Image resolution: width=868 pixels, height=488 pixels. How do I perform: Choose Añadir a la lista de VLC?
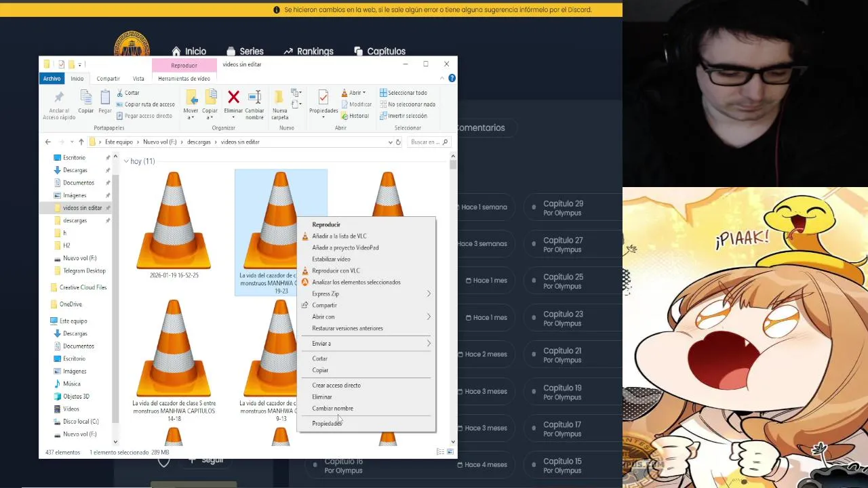[339, 236]
